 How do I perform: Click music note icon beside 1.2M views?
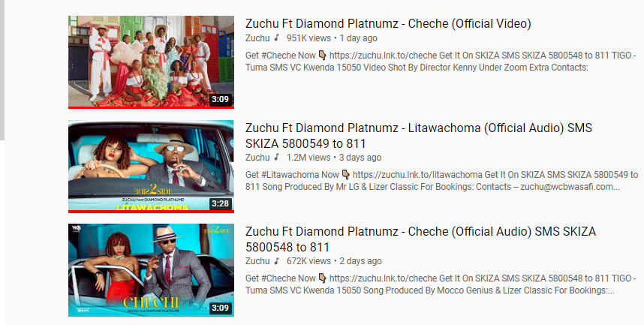click(277, 157)
